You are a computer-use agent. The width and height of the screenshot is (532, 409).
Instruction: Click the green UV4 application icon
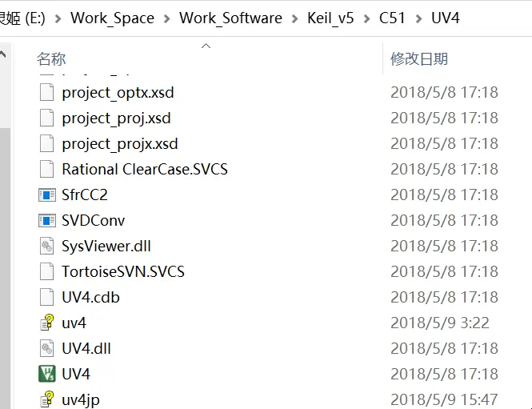(47, 374)
